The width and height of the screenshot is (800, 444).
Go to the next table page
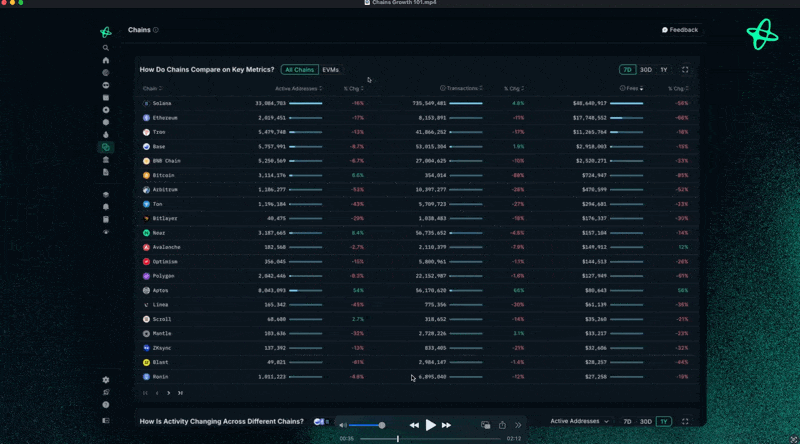click(168, 393)
